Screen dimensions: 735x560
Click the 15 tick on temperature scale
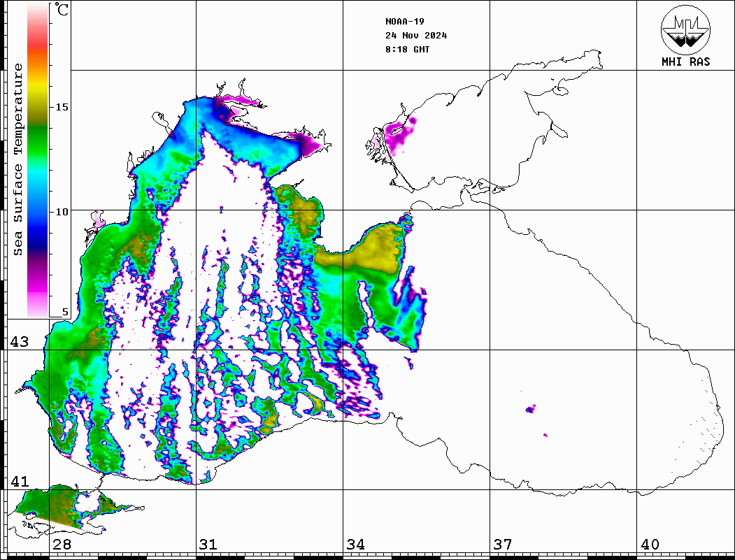(x=62, y=107)
